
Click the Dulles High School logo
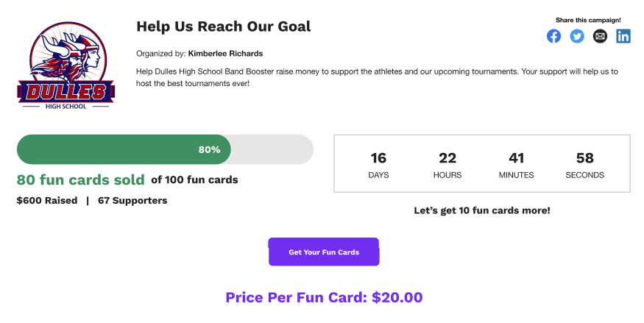66,66
